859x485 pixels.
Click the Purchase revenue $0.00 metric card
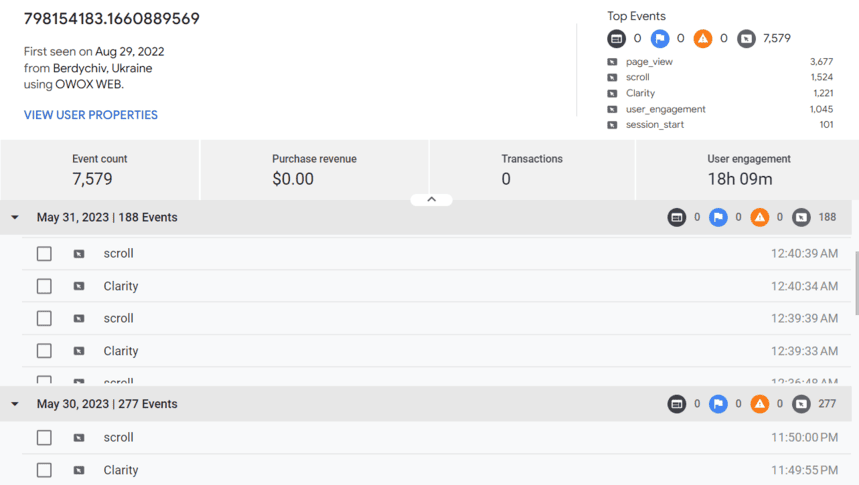tap(314, 170)
